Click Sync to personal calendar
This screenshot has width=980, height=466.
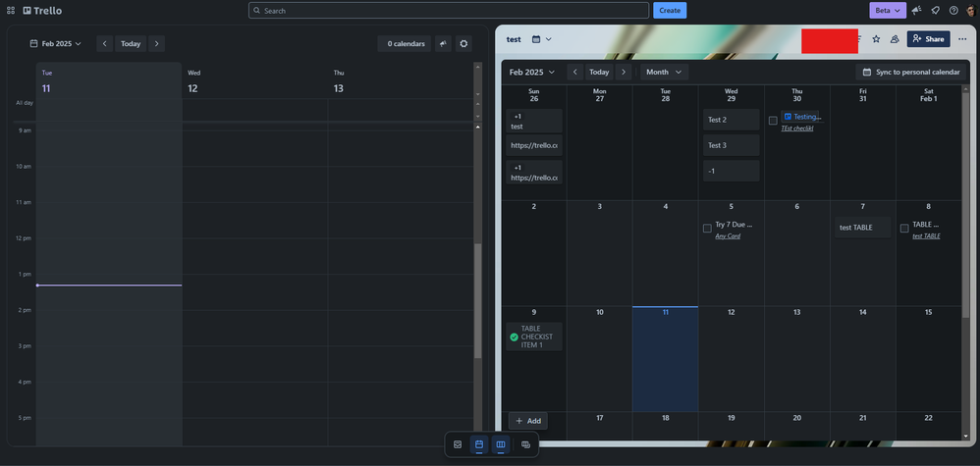910,72
